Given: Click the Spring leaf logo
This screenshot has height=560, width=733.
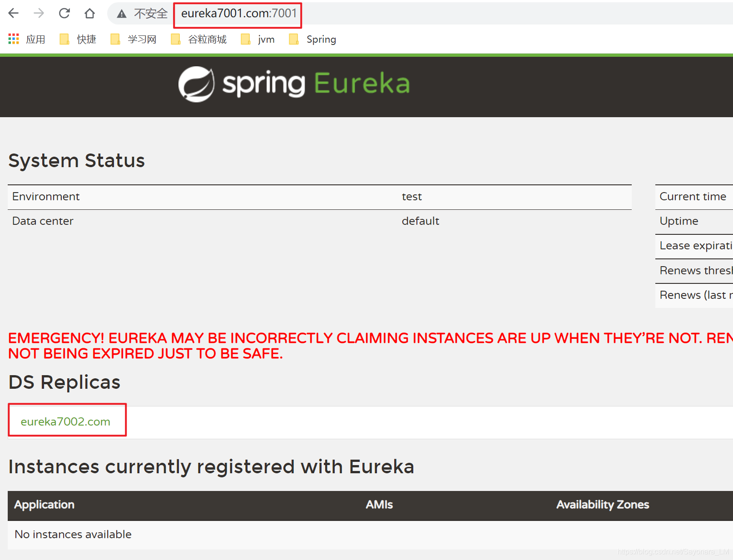Looking at the screenshot, I should (196, 84).
